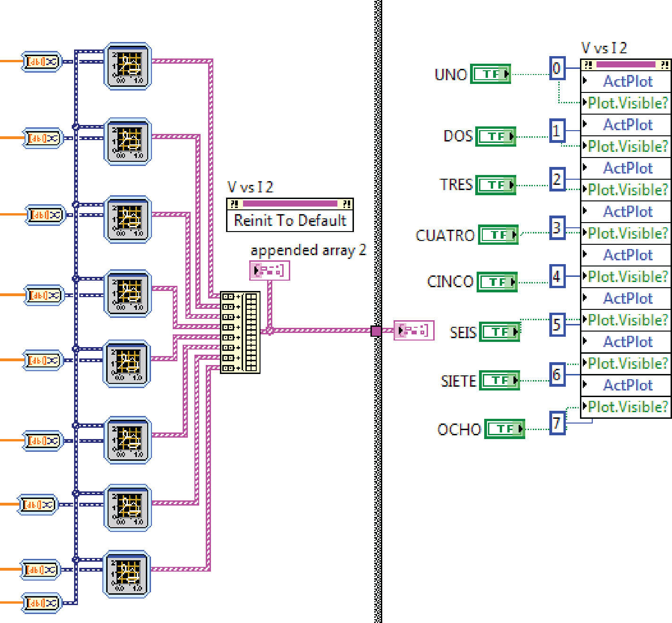Viewport: 672px width, 623px height.
Task: Click the topmost Build XY Graph node
Action: [127, 66]
